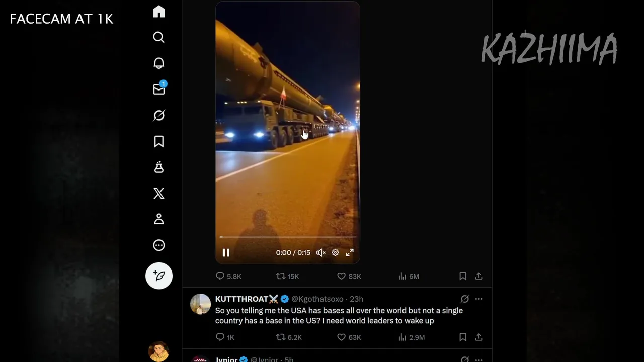The image size is (644, 362).
Task: Unmute the video's sound
Action: tap(320, 253)
